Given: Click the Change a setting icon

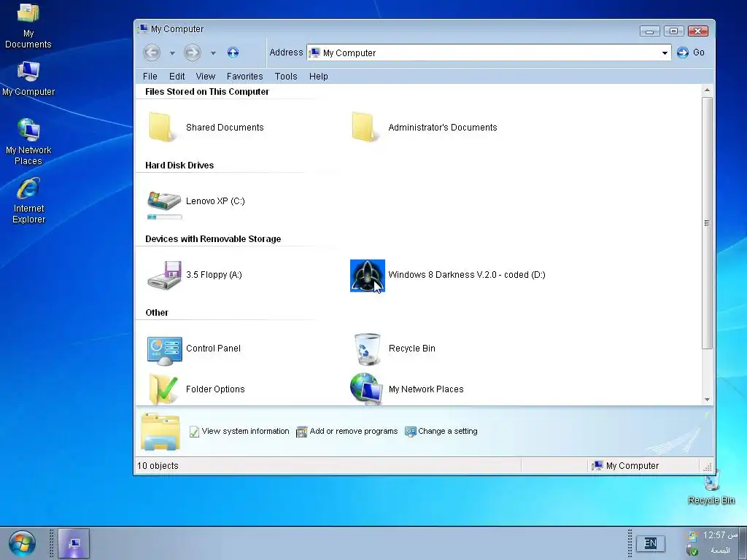Looking at the screenshot, I should pos(410,432).
